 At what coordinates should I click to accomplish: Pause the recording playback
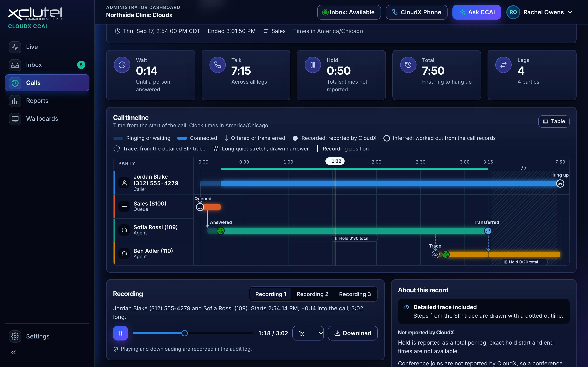point(120,333)
